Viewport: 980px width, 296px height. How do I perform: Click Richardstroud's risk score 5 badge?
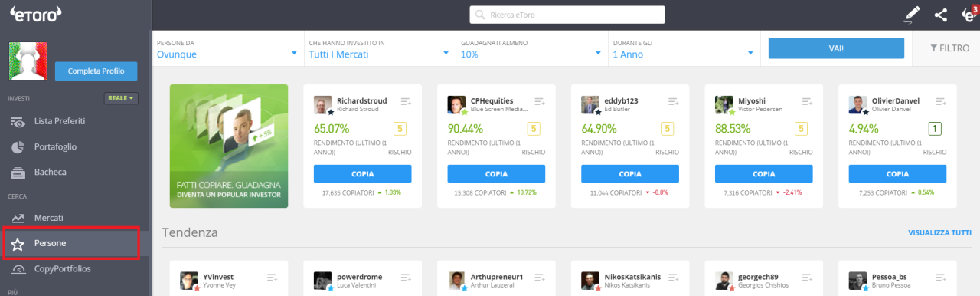pyautogui.click(x=400, y=129)
